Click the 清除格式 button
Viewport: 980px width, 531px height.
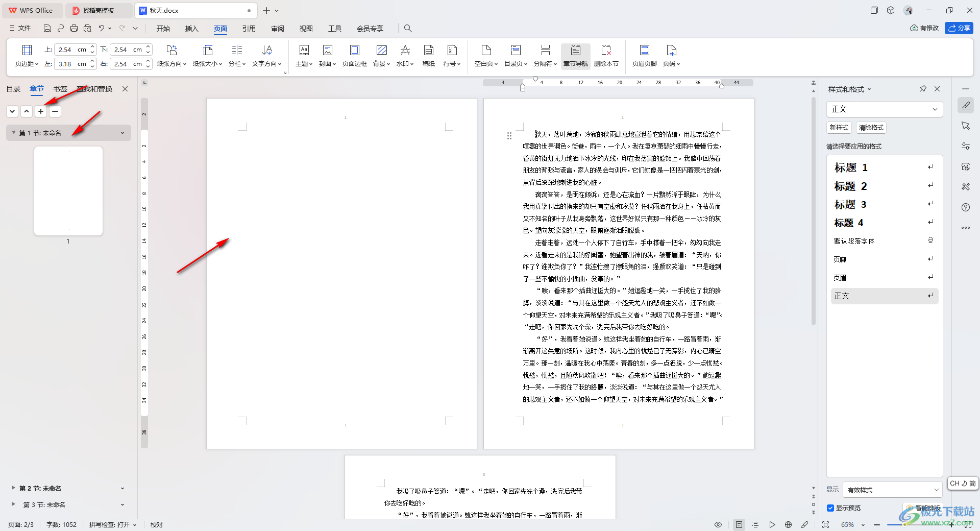coord(871,128)
